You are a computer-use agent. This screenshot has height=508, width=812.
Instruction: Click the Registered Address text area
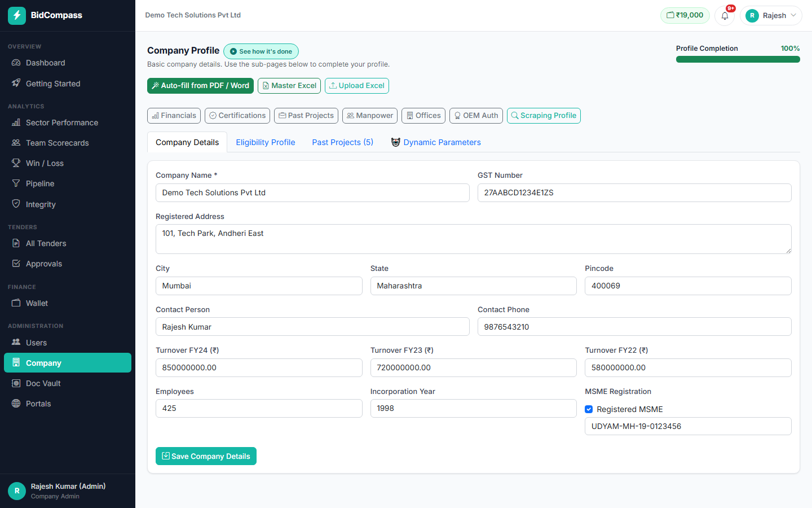[x=474, y=239]
